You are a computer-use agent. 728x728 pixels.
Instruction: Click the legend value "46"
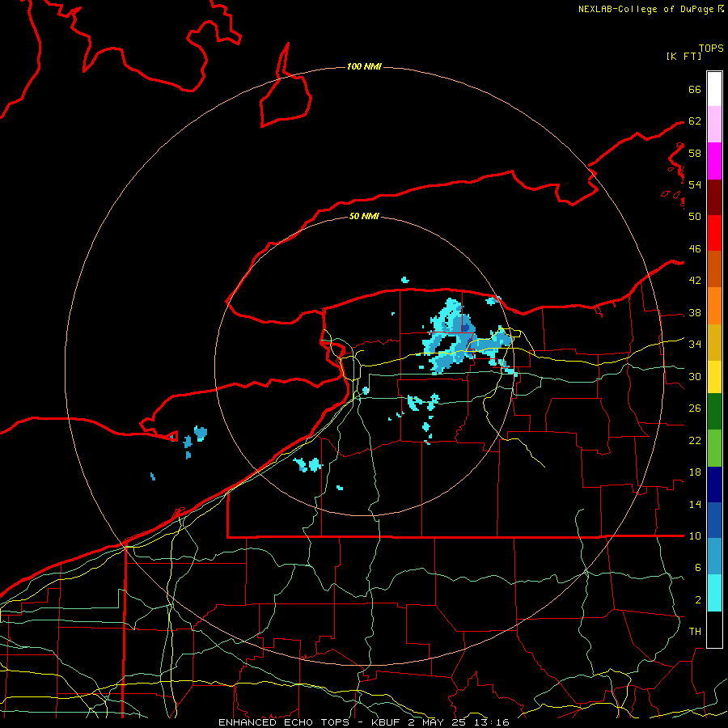[695, 249]
